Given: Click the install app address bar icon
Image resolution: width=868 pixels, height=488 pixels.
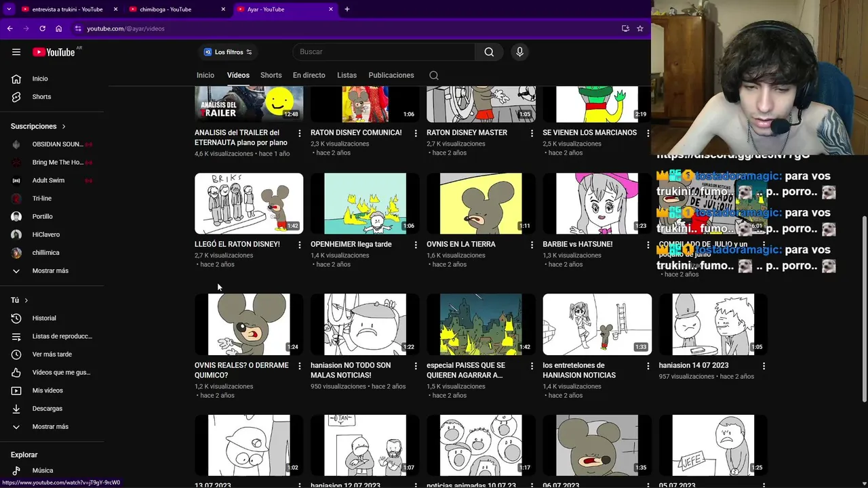Looking at the screenshot, I should pos(625,28).
